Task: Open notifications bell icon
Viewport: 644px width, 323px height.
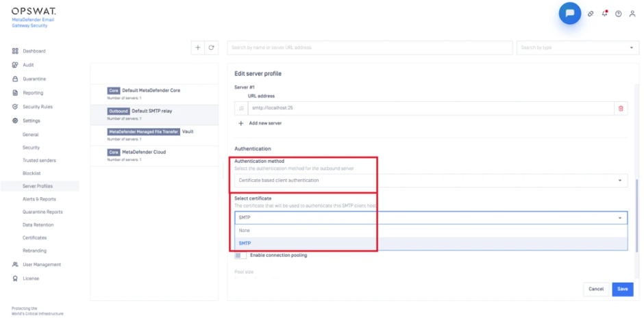Action: click(604, 14)
